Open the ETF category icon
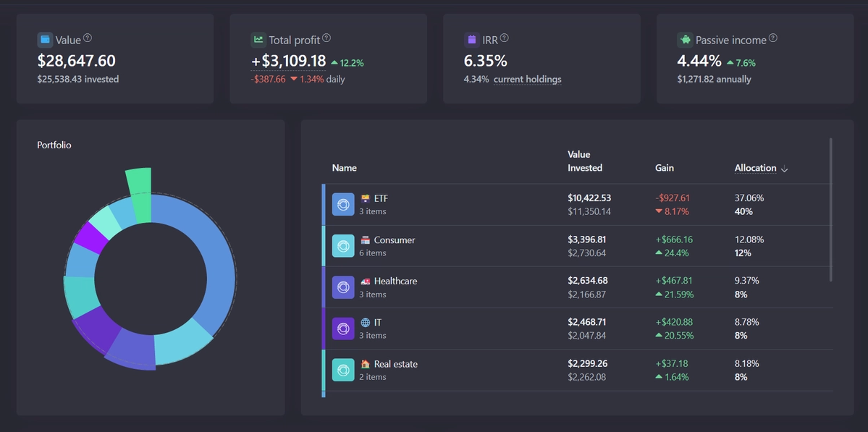Screen dimensions: 868x432 coord(342,204)
